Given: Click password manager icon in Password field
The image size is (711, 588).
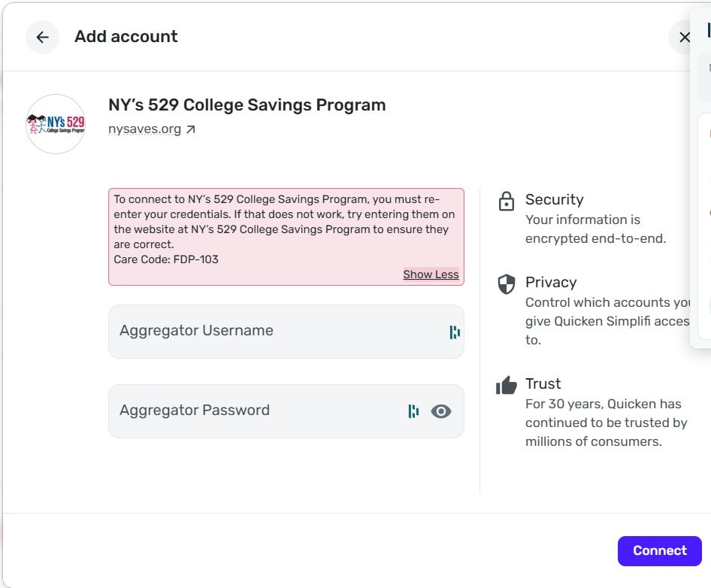Looking at the screenshot, I should point(413,411).
